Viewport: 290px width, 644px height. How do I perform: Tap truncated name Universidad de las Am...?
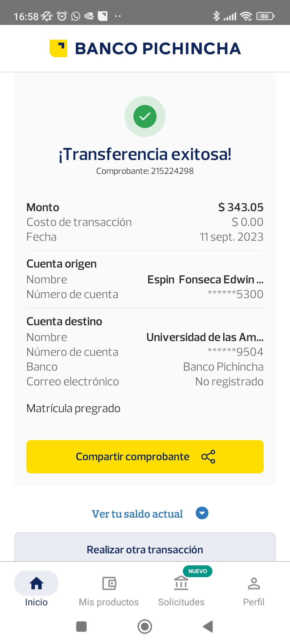tap(205, 337)
